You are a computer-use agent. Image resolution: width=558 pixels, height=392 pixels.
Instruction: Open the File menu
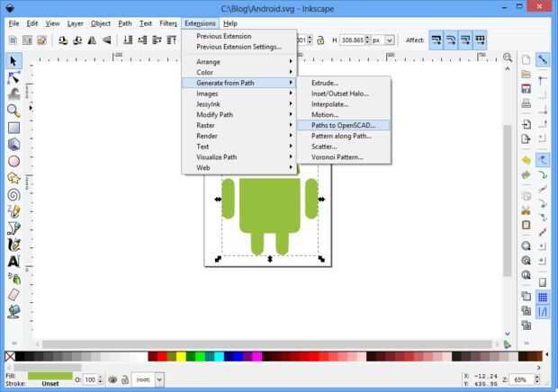(13, 23)
